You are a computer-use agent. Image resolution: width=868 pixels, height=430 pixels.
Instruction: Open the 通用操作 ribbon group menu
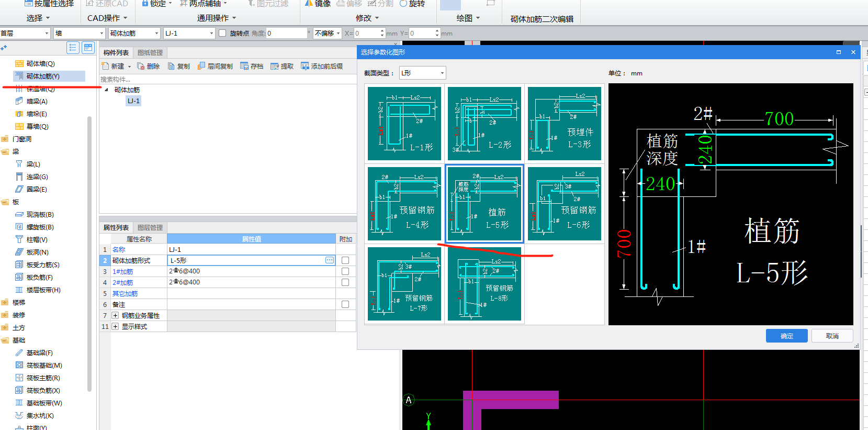pos(217,18)
